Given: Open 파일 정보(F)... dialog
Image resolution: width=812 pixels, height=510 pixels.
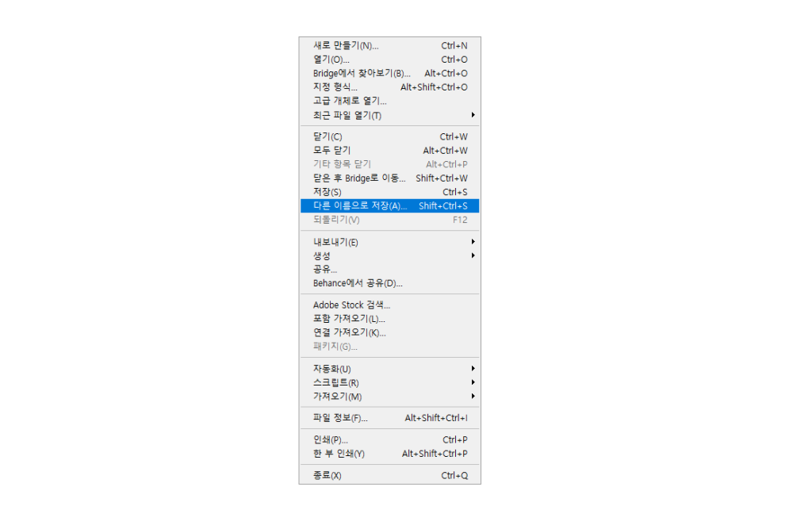Looking at the screenshot, I should click(389, 418).
